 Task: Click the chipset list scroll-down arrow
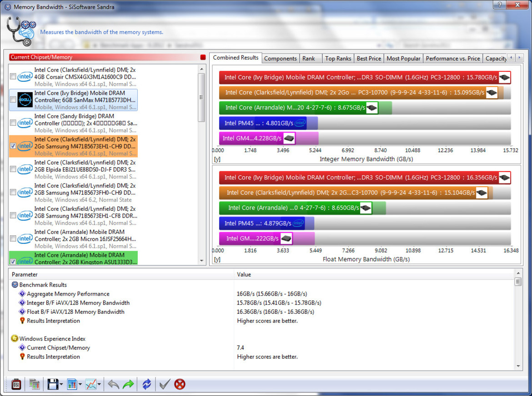click(202, 261)
